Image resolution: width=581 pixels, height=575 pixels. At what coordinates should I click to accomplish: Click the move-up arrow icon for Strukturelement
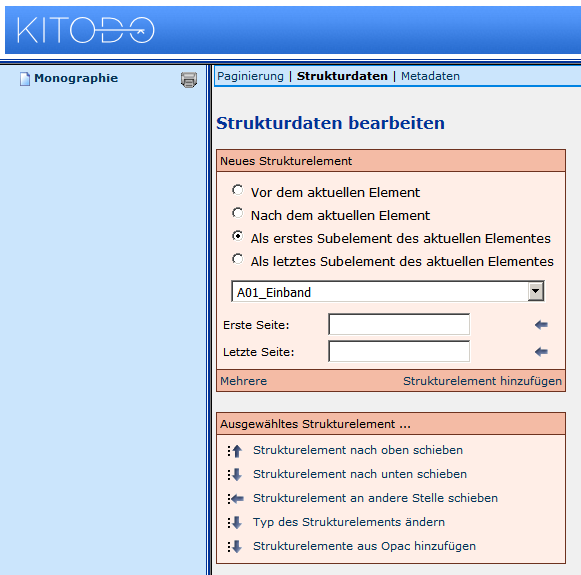tap(235, 451)
